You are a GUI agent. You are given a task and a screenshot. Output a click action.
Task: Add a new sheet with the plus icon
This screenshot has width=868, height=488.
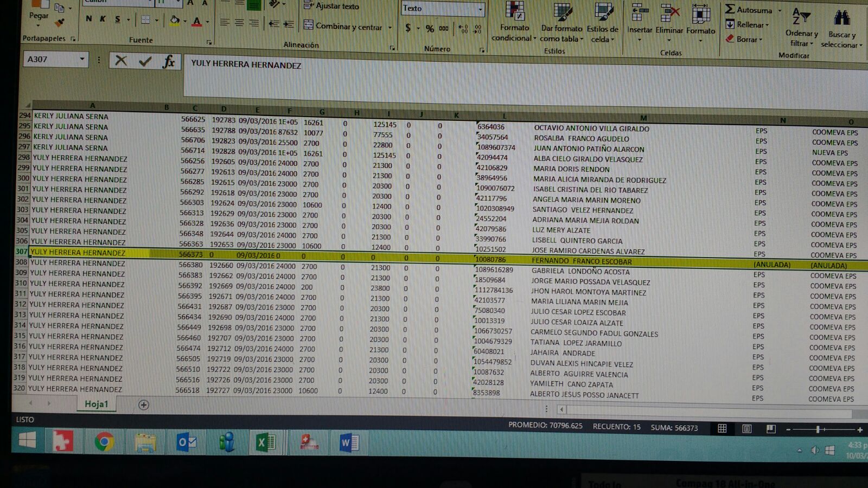144,405
